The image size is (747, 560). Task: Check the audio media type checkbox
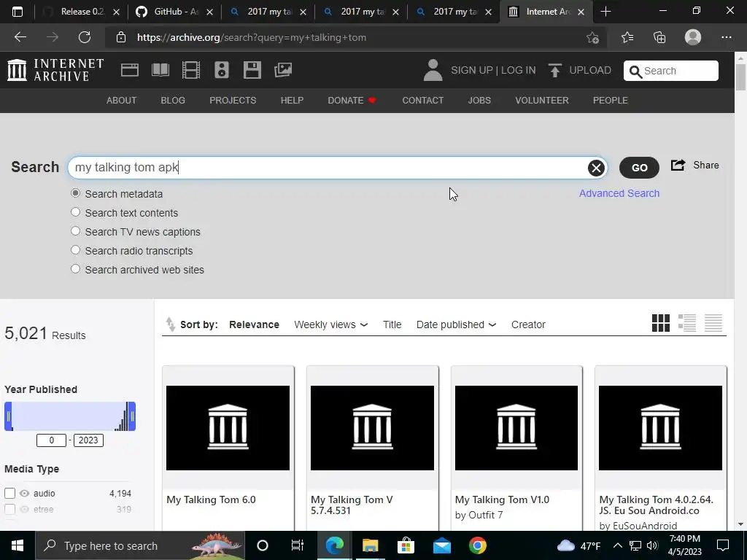coord(9,494)
